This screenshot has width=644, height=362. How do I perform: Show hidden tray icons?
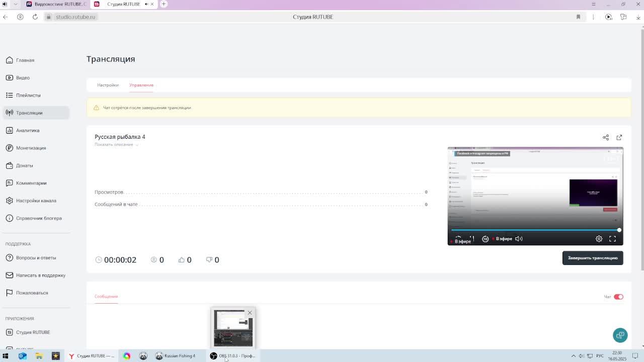[574, 356]
